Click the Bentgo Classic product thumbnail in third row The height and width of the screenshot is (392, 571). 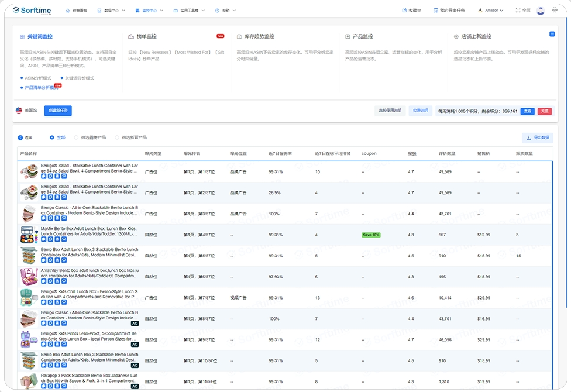(x=29, y=214)
